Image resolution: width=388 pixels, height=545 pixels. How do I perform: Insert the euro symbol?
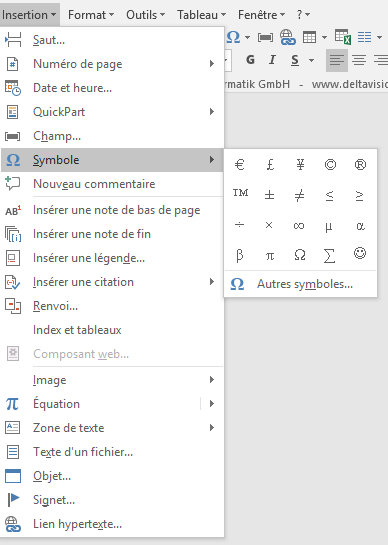240,164
